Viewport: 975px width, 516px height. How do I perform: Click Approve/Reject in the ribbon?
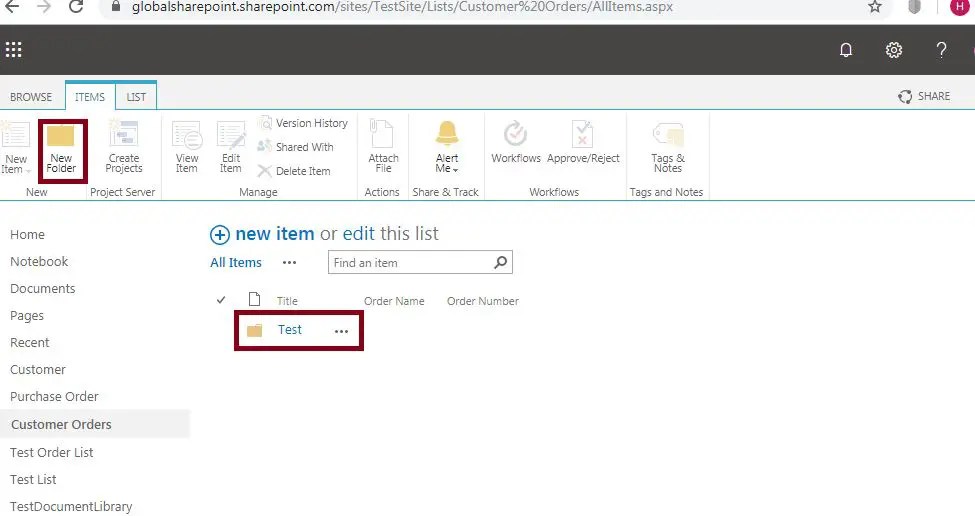583,143
